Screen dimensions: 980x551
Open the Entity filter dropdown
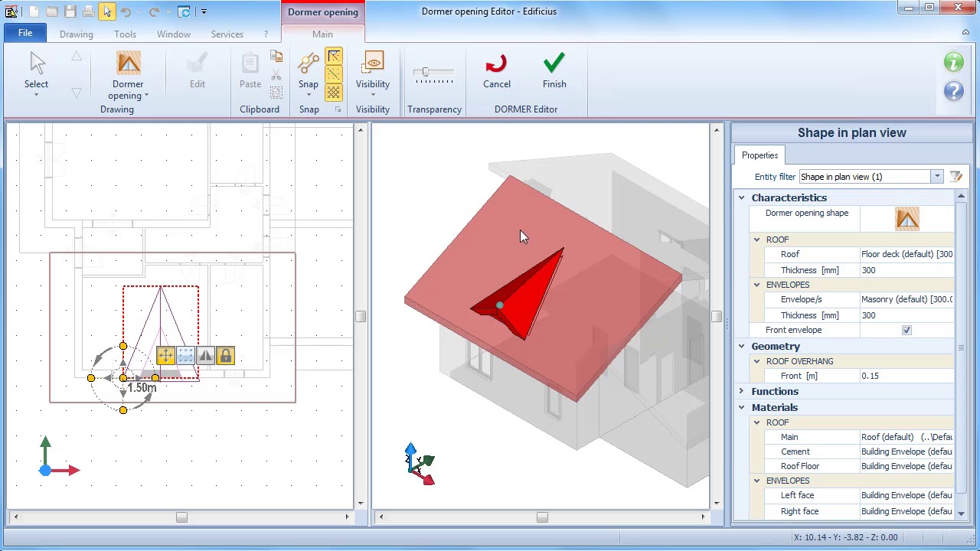coord(937,177)
